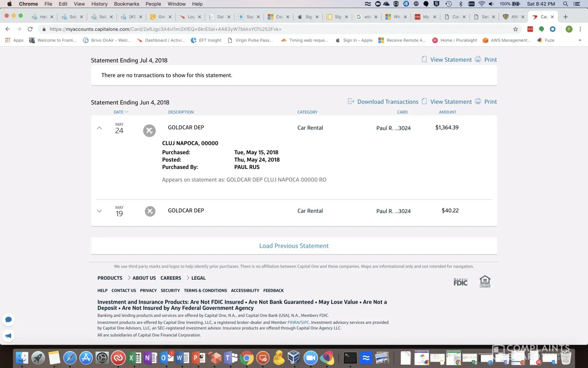The image size is (588, 368).
Task: Reload the page with refresh icon
Action: point(30,29)
